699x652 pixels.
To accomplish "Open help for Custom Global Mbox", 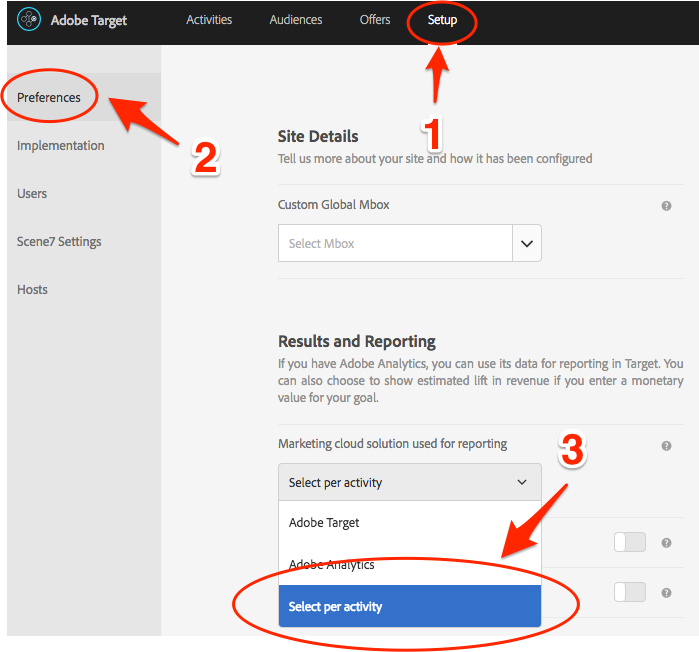I will point(666,206).
